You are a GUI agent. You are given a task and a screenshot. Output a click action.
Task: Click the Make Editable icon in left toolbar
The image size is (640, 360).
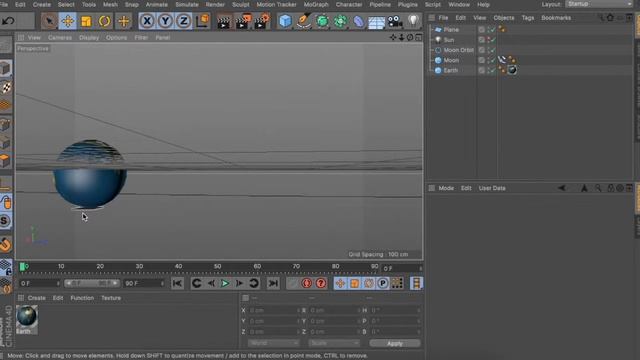5,44
